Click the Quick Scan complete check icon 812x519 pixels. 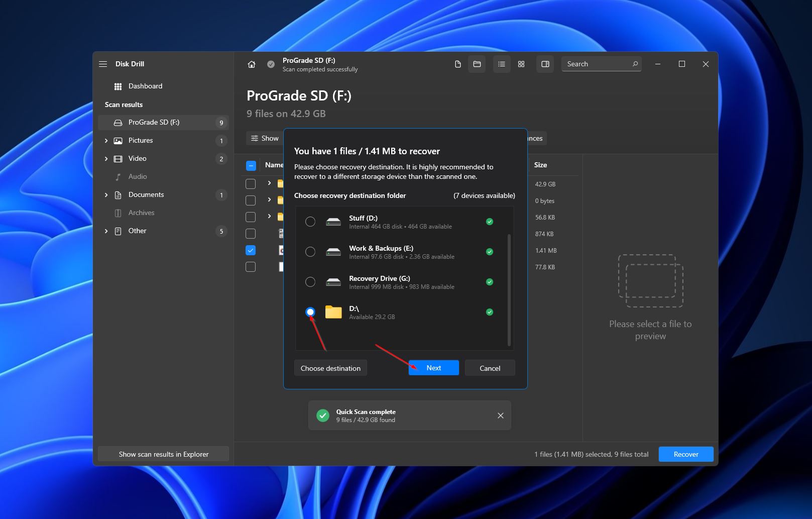point(323,416)
